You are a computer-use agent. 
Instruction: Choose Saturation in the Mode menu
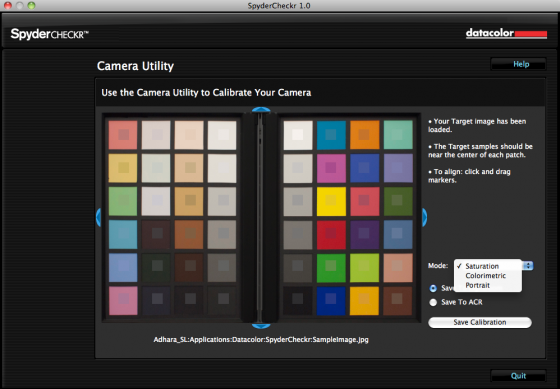coord(488,266)
